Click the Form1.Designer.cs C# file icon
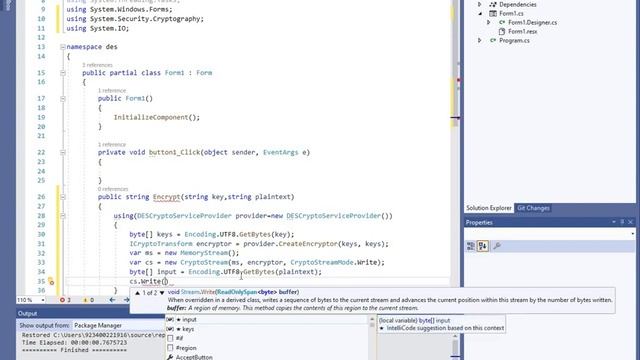640x360 pixels. click(x=502, y=22)
